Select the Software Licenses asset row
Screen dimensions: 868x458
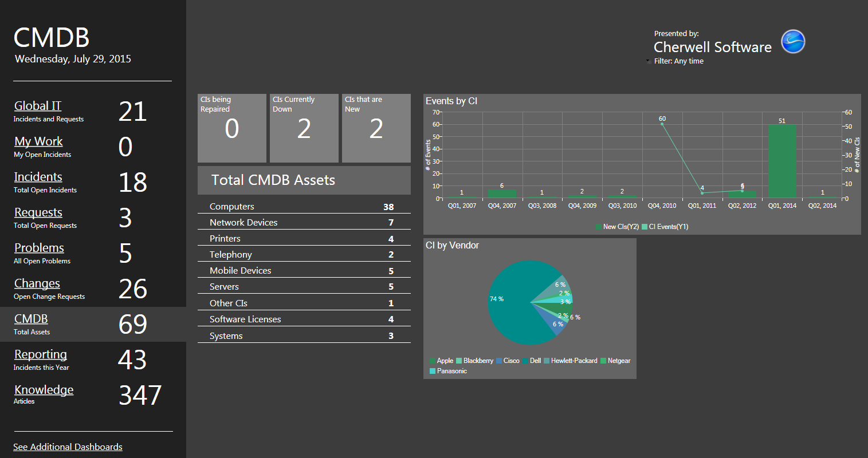(x=304, y=319)
